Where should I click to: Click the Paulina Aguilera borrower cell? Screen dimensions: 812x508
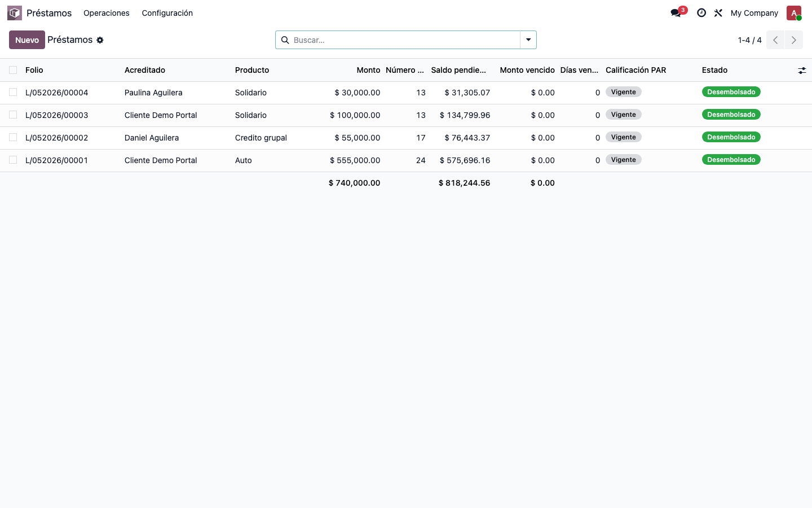(153, 93)
